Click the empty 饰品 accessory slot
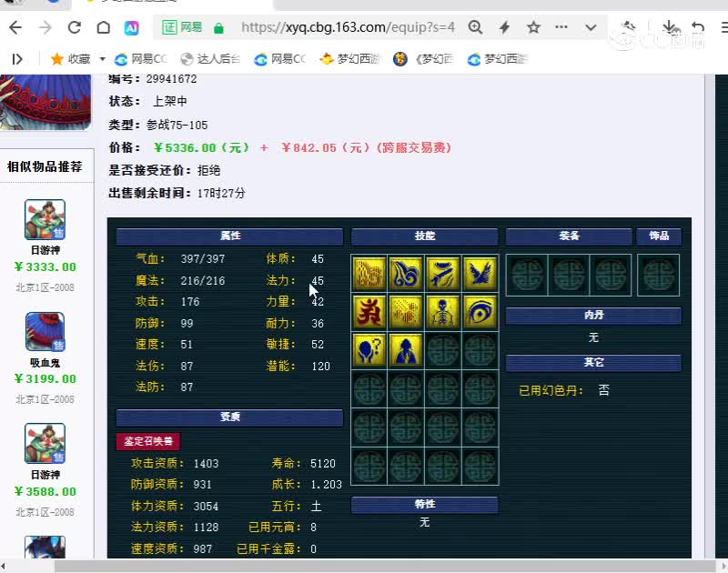The image size is (728, 573). [x=658, y=275]
